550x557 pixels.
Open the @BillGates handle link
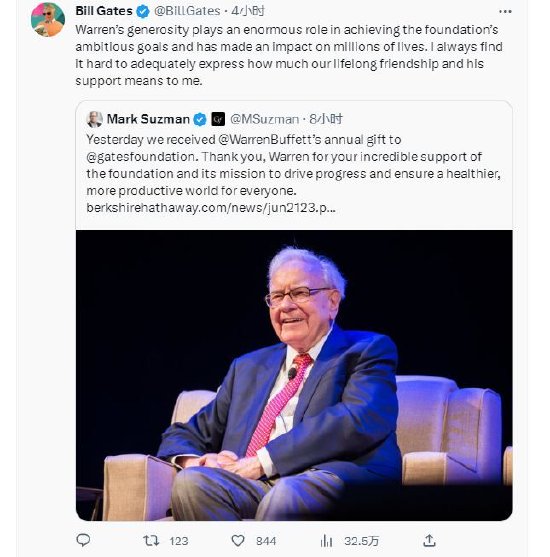(x=187, y=11)
